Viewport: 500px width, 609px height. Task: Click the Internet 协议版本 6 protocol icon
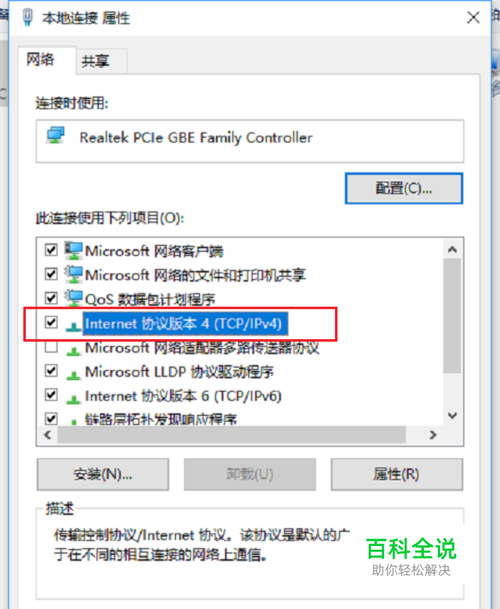[73, 398]
